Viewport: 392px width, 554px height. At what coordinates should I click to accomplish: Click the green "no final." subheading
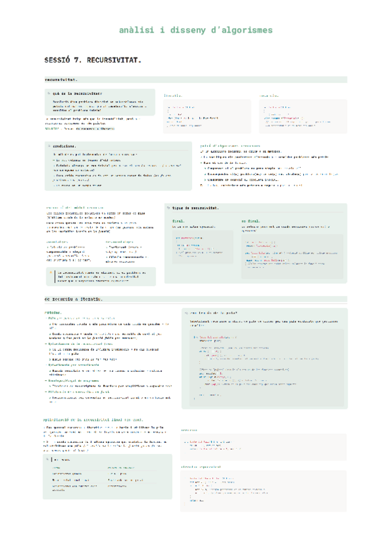251,221
